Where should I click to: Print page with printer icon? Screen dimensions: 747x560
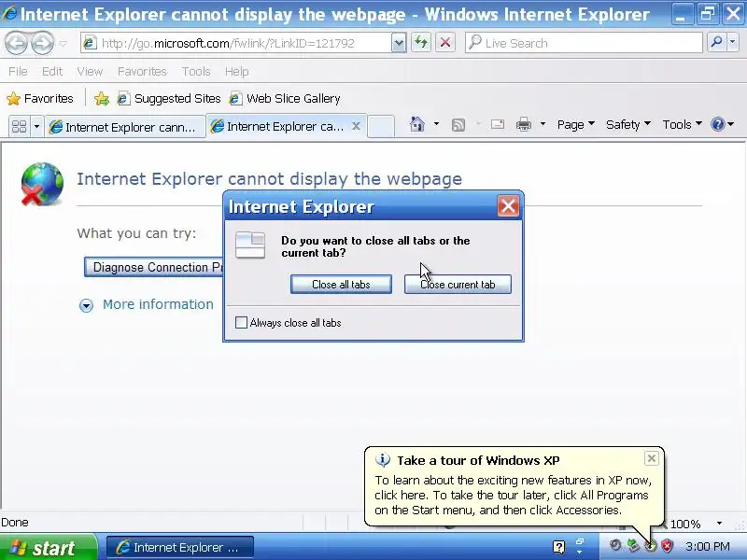click(x=524, y=125)
